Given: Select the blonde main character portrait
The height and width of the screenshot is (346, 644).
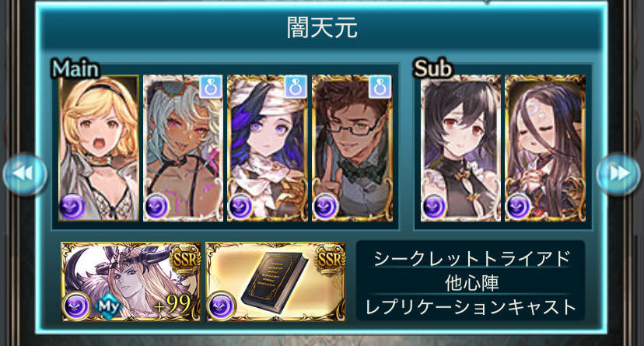Looking at the screenshot, I should pos(99,149).
